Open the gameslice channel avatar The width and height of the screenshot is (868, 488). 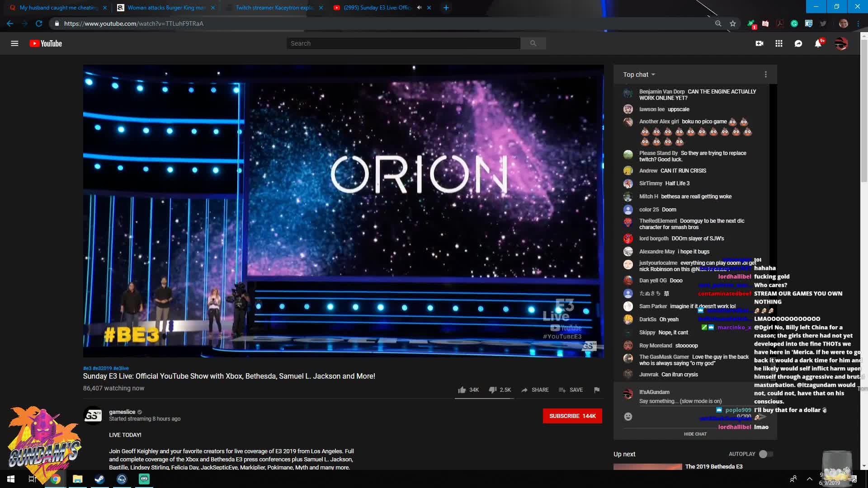(93, 415)
